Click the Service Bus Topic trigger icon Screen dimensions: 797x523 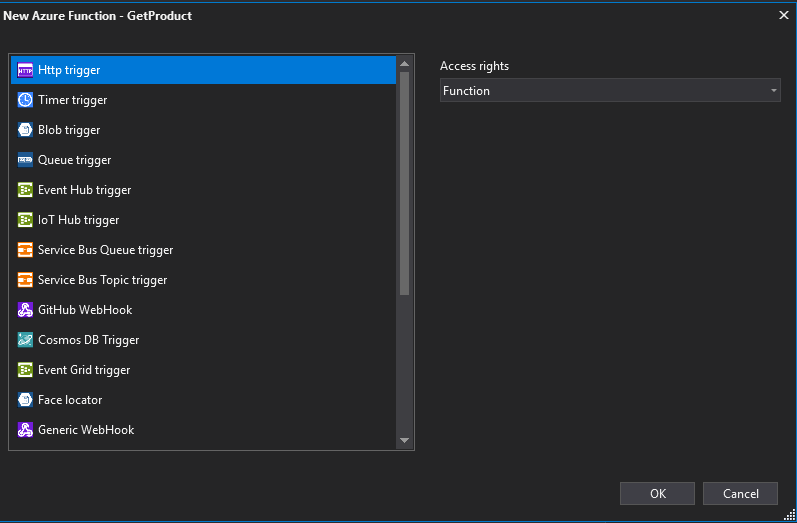pyautogui.click(x=25, y=280)
